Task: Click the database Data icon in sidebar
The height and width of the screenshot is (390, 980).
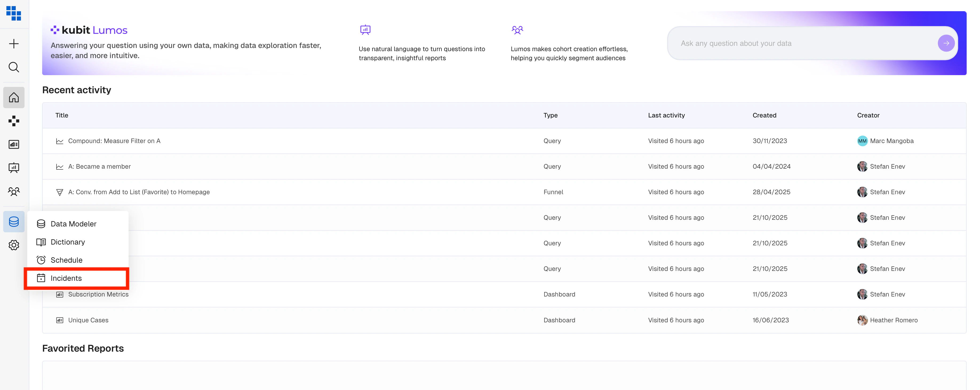Action: (x=14, y=222)
